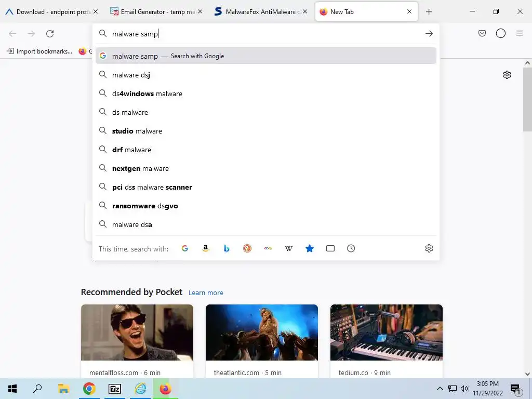Open Google Chrome from taskbar
The width and height of the screenshot is (532, 399).
(89, 389)
